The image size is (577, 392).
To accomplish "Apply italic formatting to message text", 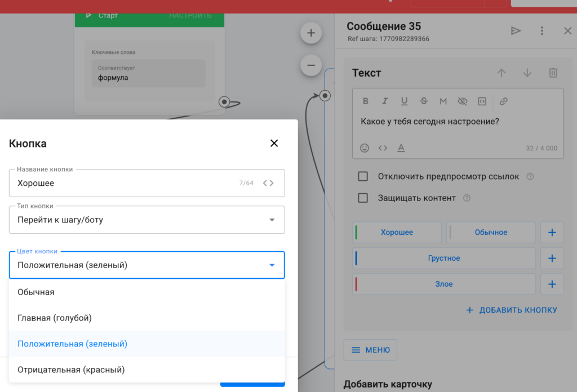I will pos(385,101).
